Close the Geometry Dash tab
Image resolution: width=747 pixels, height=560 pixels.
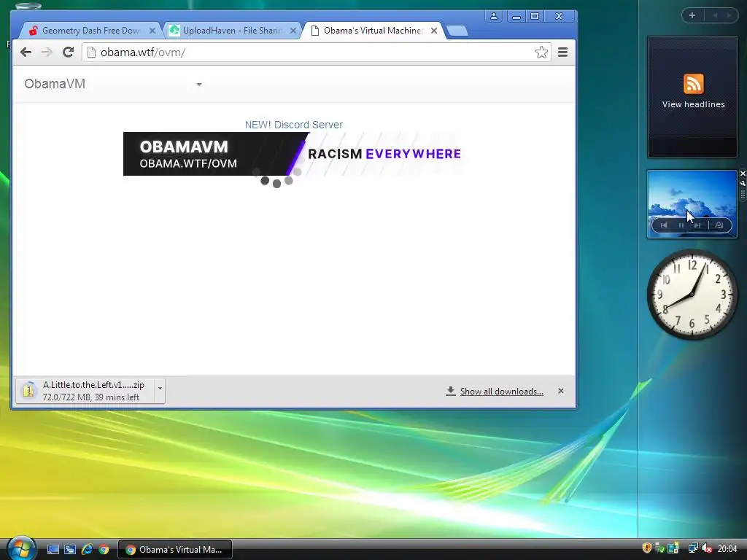point(152,31)
